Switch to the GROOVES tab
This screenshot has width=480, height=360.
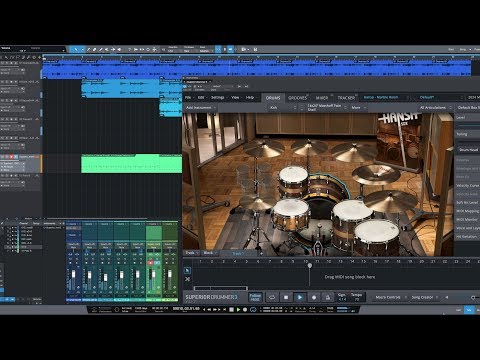coord(297,98)
